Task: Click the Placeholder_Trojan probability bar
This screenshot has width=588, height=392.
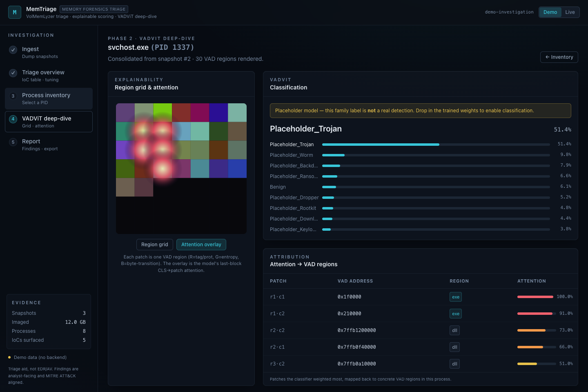Action: 436,145
